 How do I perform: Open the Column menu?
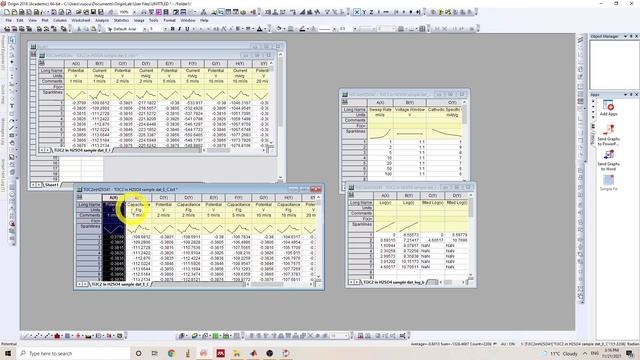60,20
